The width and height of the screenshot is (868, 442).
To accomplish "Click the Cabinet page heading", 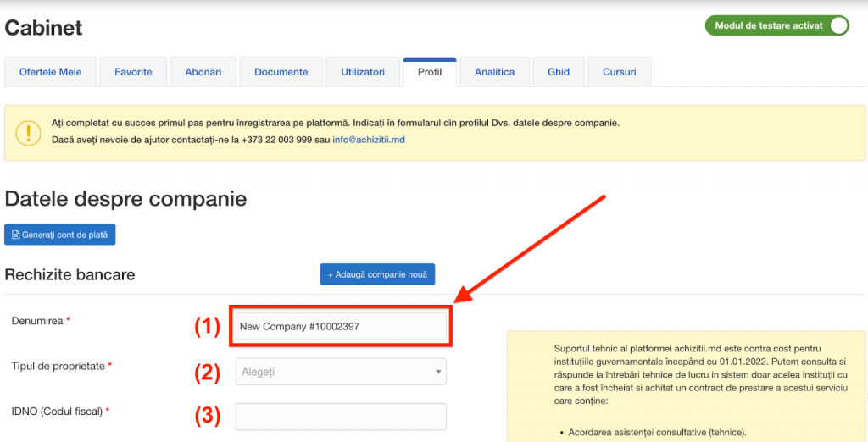I will (x=44, y=27).
